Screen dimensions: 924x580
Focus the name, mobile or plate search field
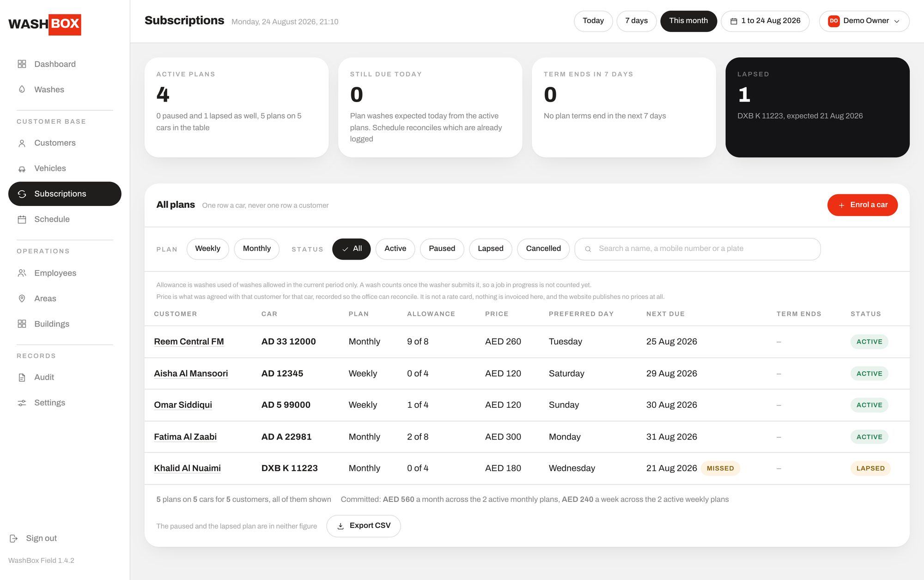coord(698,249)
